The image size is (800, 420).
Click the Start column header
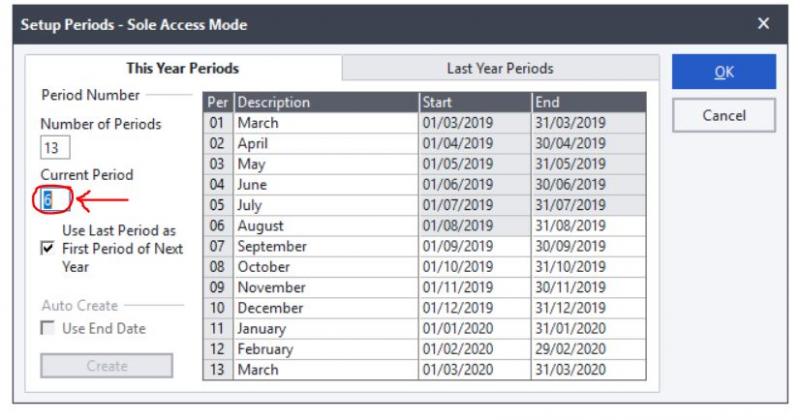pyautogui.click(x=474, y=102)
